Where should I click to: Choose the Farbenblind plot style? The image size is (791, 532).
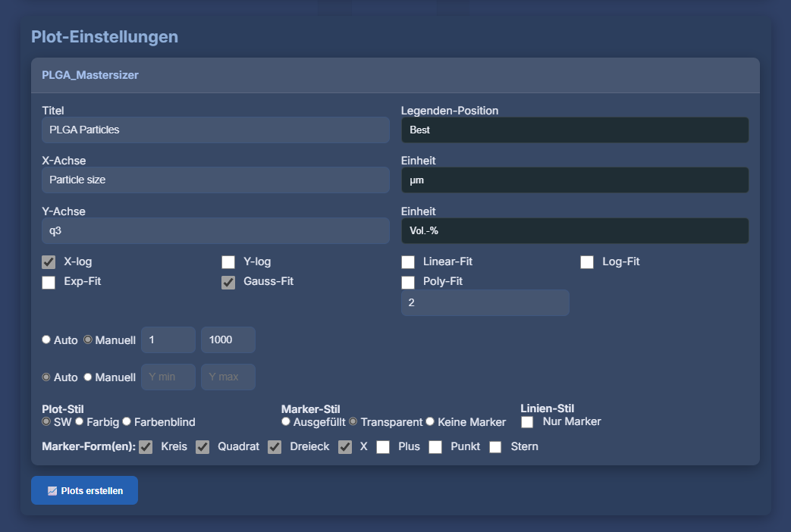(x=127, y=421)
